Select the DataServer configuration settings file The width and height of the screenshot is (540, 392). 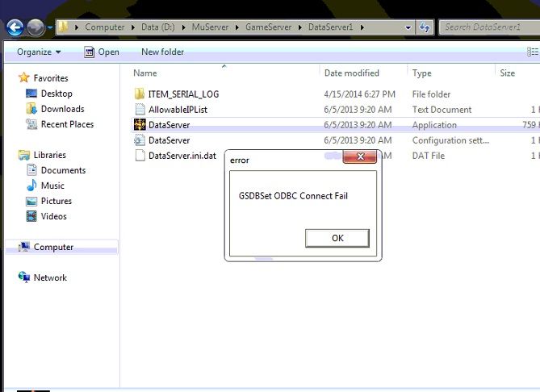[169, 140]
